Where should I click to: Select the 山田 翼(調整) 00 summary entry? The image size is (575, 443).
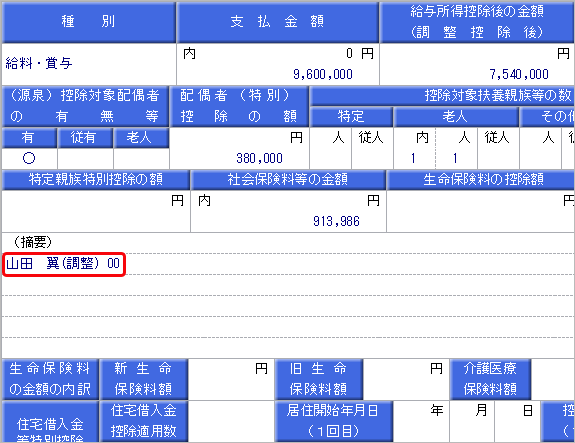tap(63, 264)
